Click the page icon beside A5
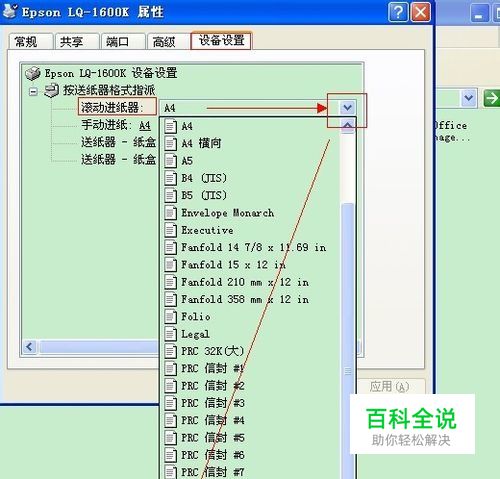Screen dimensions: 500x479 (170, 161)
